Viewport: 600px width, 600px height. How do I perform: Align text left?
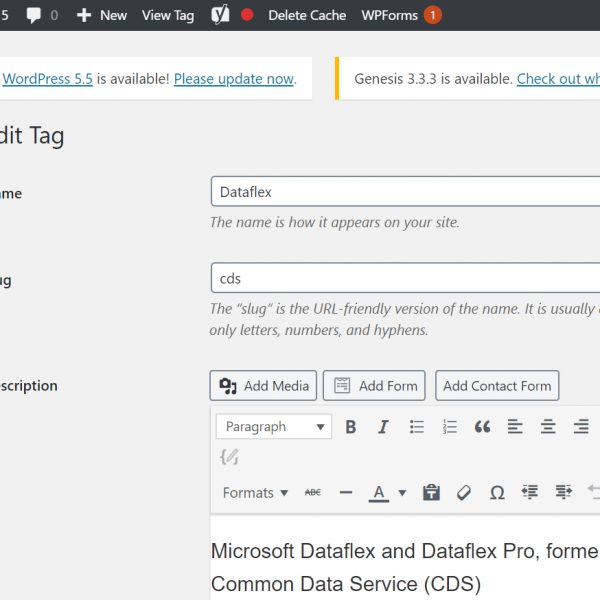(515, 426)
